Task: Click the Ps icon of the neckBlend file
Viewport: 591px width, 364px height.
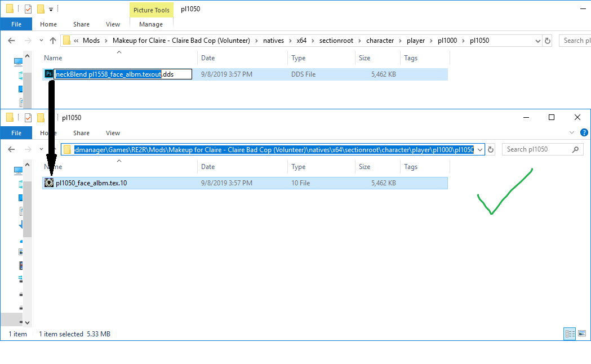Action: click(x=48, y=74)
